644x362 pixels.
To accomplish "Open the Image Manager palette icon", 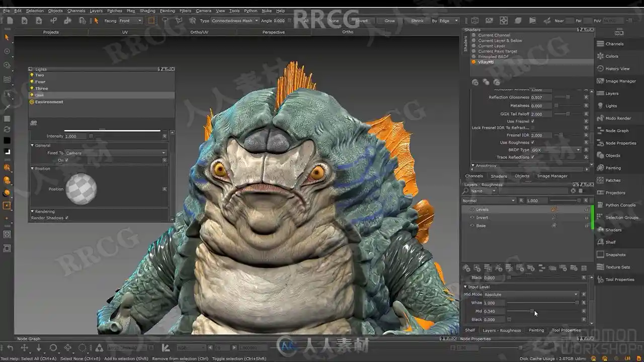I will [600, 81].
